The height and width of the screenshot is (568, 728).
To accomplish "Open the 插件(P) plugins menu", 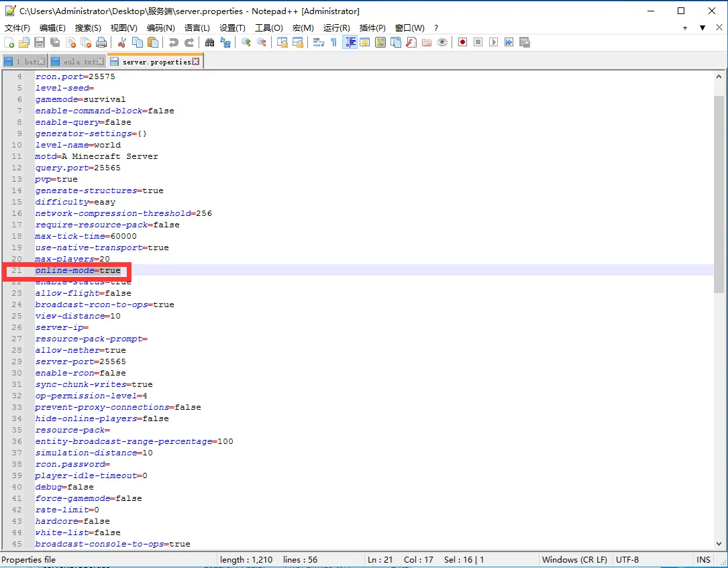I will (x=372, y=27).
